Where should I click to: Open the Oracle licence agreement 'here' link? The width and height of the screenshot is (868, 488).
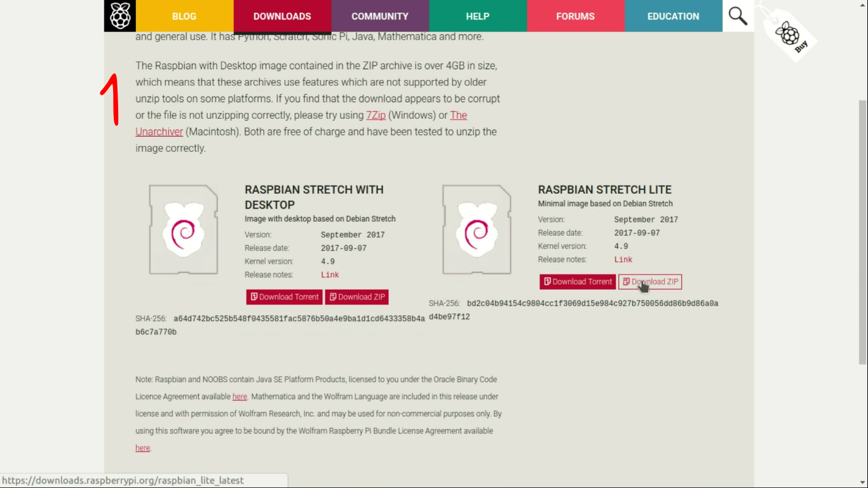coord(240,396)
